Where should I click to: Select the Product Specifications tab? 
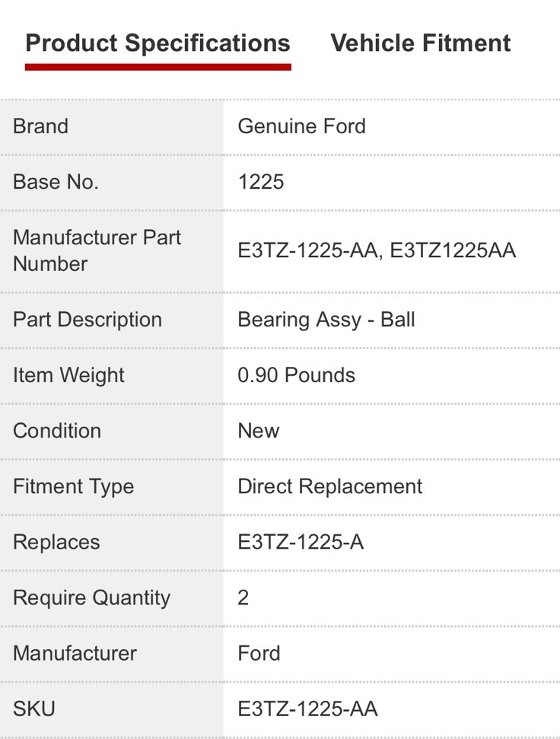pos(157,43)
